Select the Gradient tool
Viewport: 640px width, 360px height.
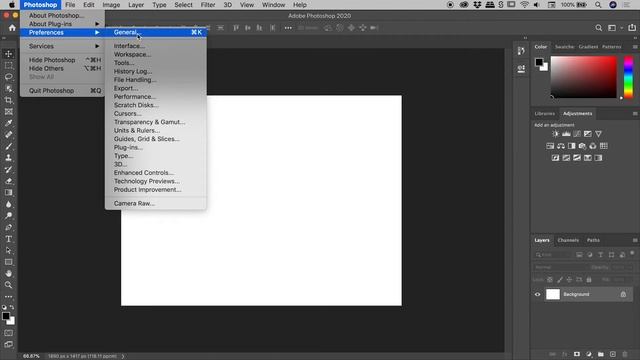coord(9,192)
